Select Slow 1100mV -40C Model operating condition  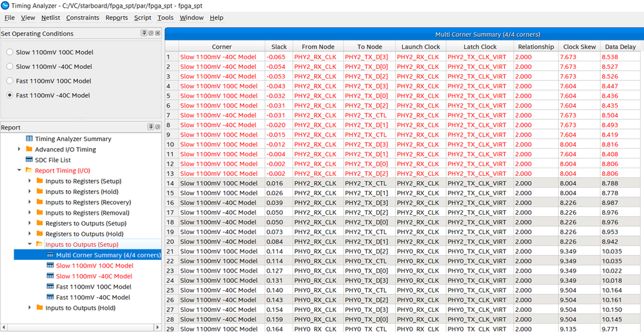pyautogui.click(x=10, y=66)
